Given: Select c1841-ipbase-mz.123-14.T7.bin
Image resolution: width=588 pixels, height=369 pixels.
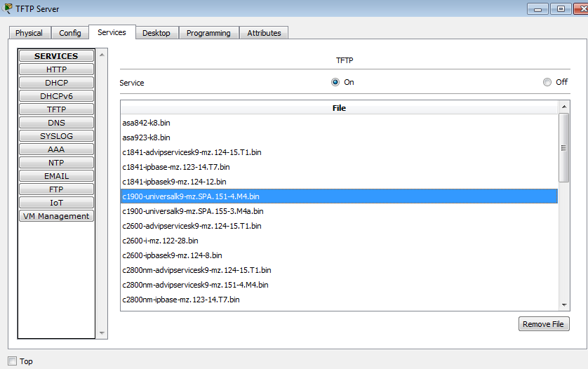Looking at the screenshot, I should 339,167.
